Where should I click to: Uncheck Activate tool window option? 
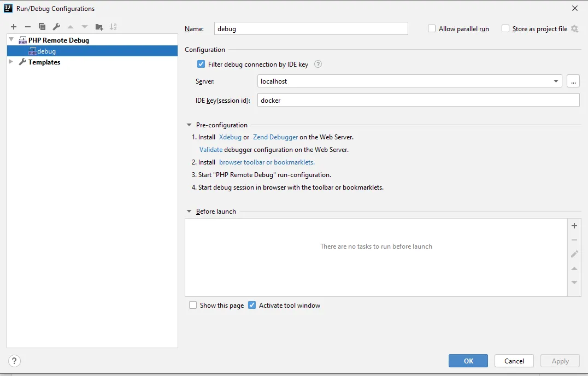pyautogui.click(x=252, y=305)
